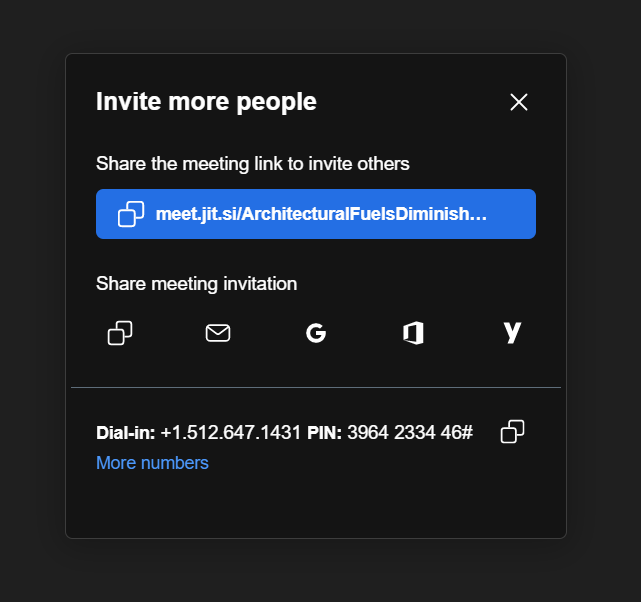The image size is (641, 602).
Task: Share invitation via email envelope icon
Action: coord(218,333)
